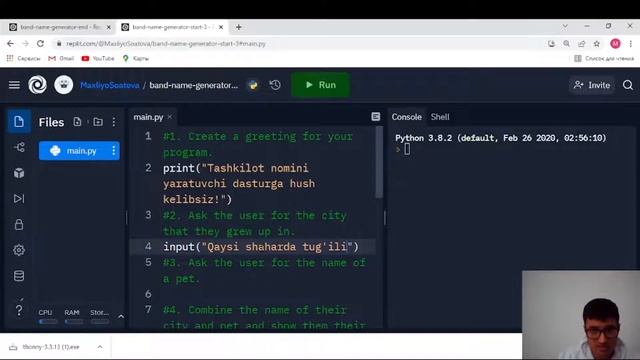Switch to the Console tab
The width and height of the screenshot is (640, 360).
point(406,117)
